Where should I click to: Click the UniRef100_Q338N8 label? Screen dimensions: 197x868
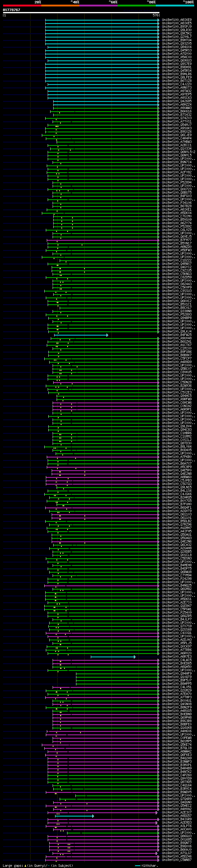[177, 311]
